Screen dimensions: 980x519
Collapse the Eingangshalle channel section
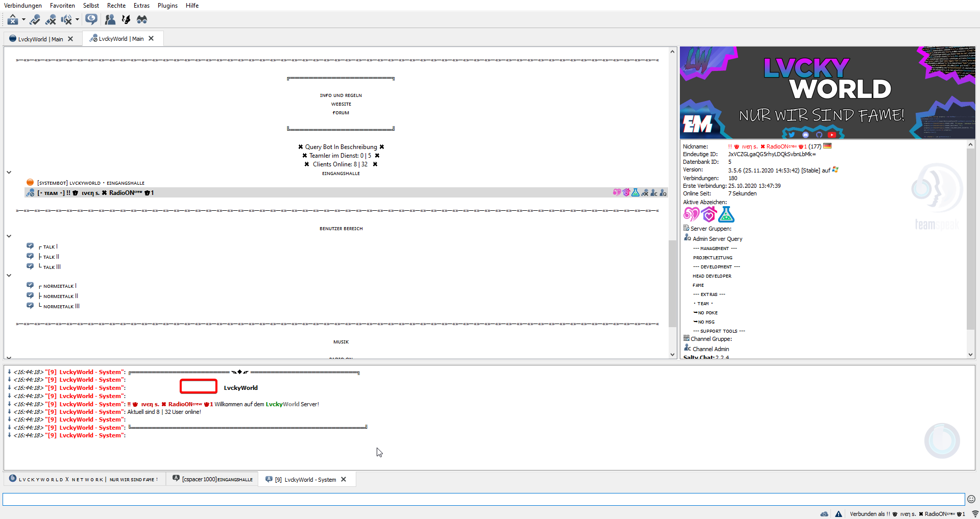(9, 172)
